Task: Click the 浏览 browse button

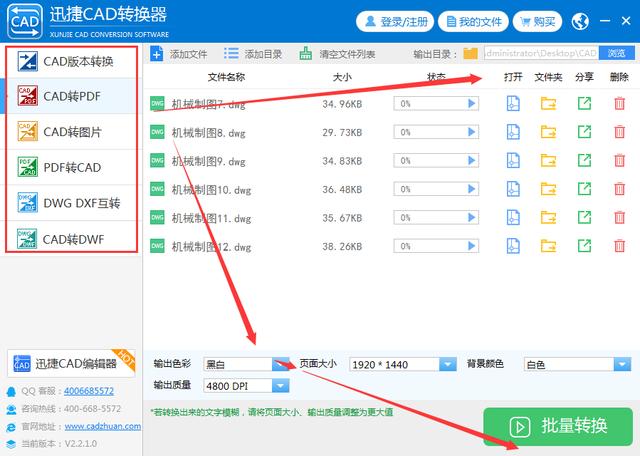Action: pyautogui.click(x=617, y=53)
